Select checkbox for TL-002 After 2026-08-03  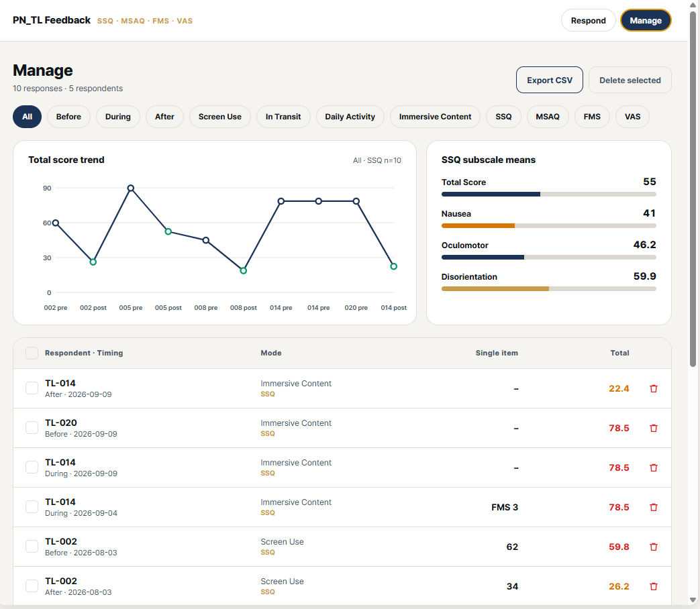click(32, 586)
